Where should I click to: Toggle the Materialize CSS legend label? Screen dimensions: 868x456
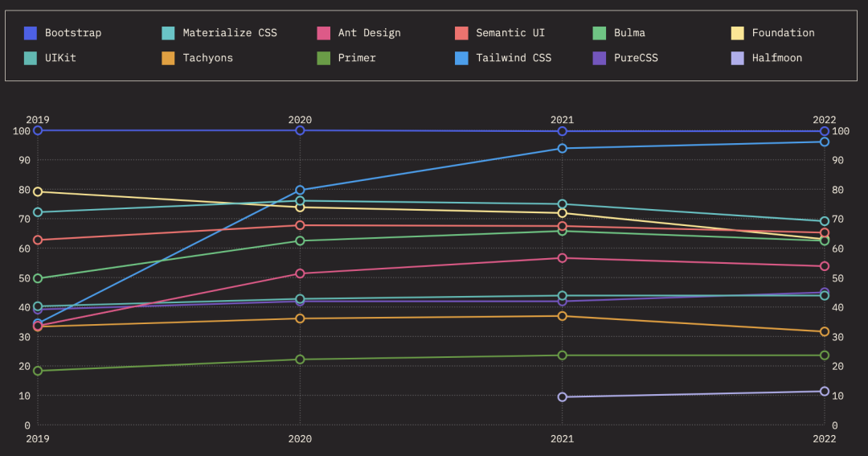[230, 33]
